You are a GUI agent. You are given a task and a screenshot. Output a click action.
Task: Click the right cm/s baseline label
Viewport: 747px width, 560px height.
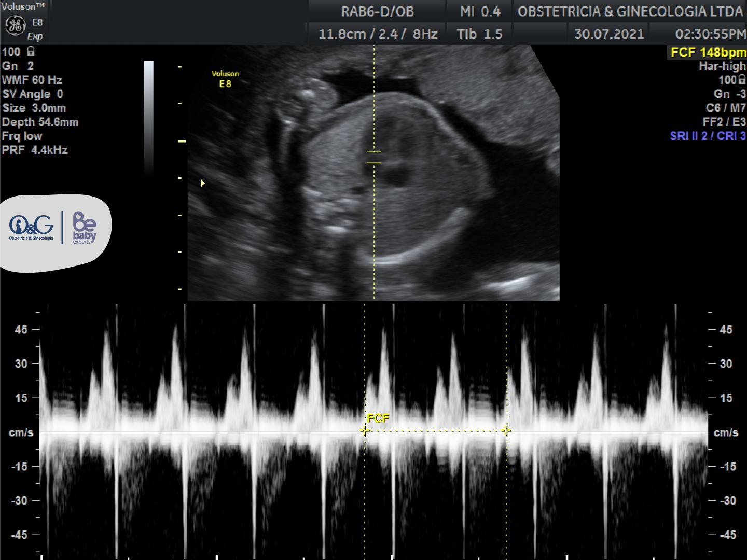click(726, 432)
